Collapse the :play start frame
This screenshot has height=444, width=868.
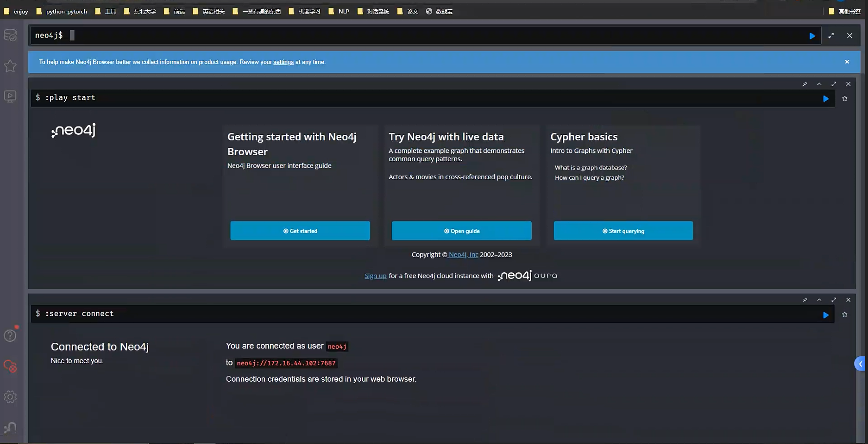tap(819, 84)
